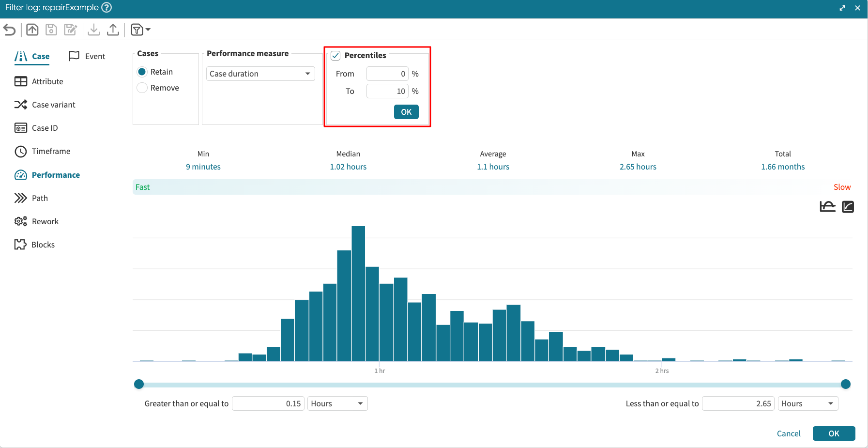Click the undo arrow icon in toolbar

point(10,30)
